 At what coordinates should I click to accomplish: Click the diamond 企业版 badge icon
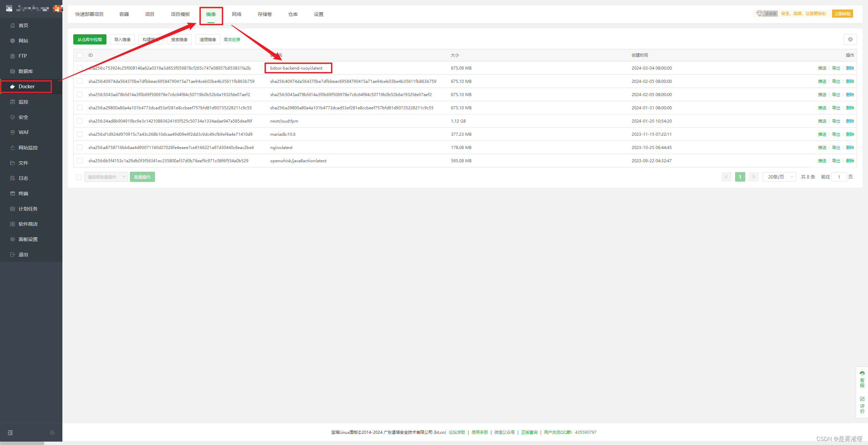click(759, 14)
